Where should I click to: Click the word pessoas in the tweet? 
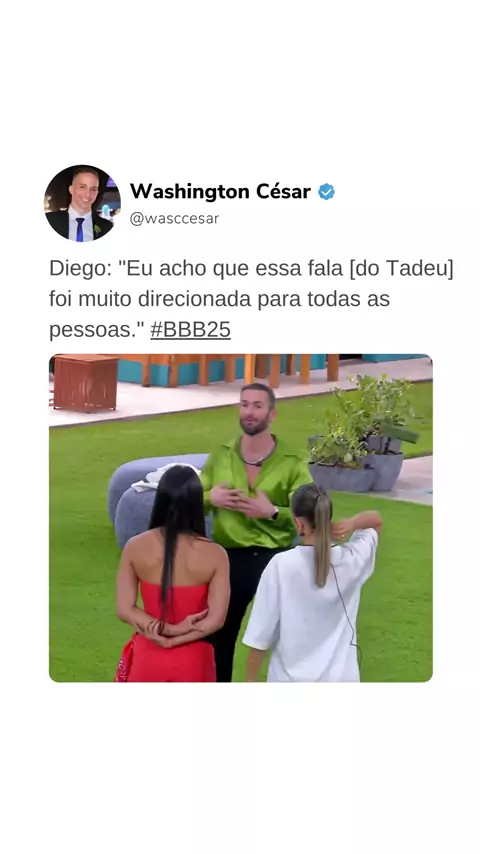coord(96,330)
